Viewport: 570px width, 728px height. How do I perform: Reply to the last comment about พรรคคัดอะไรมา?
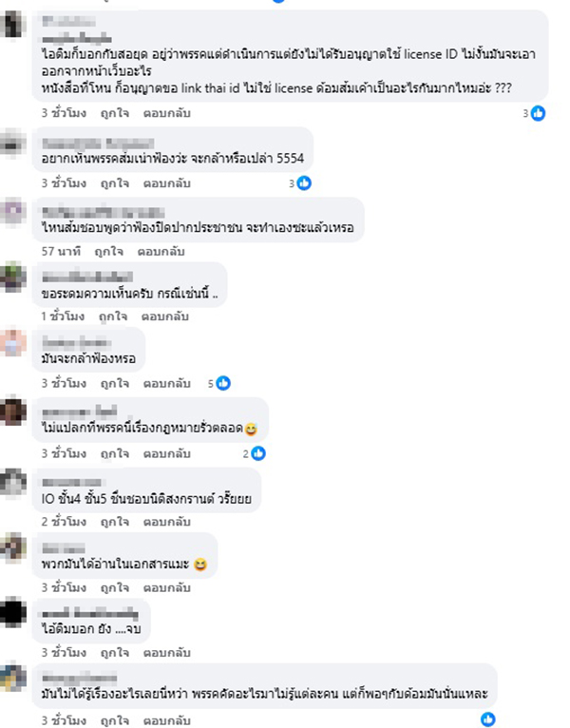[166, 720]
